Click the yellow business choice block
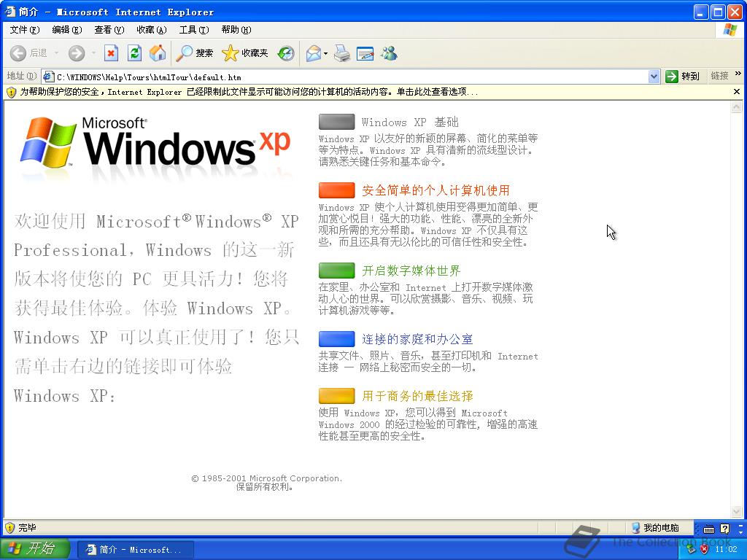 tap(337, 396)
